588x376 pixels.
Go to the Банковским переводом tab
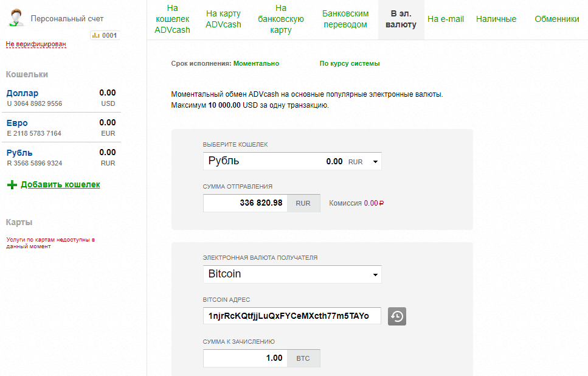point(345,19)
